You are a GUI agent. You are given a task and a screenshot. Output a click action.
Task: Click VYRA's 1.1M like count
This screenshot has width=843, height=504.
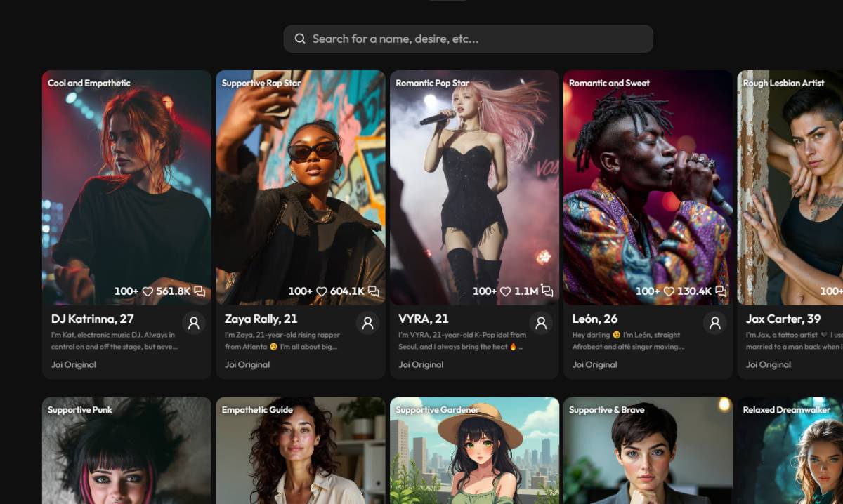point(526,291)
